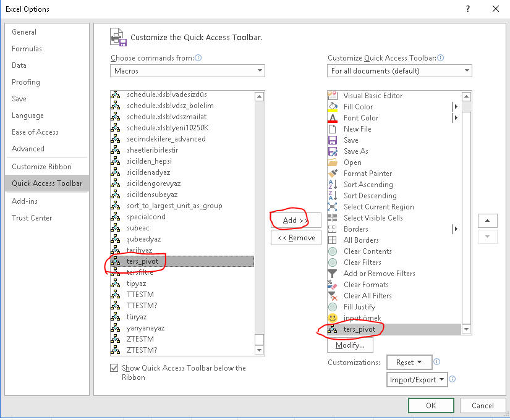The height and width of the screenshot is (420, 510).
Task: Expand the Font Color submenu arrow
Action: (456, 118)
